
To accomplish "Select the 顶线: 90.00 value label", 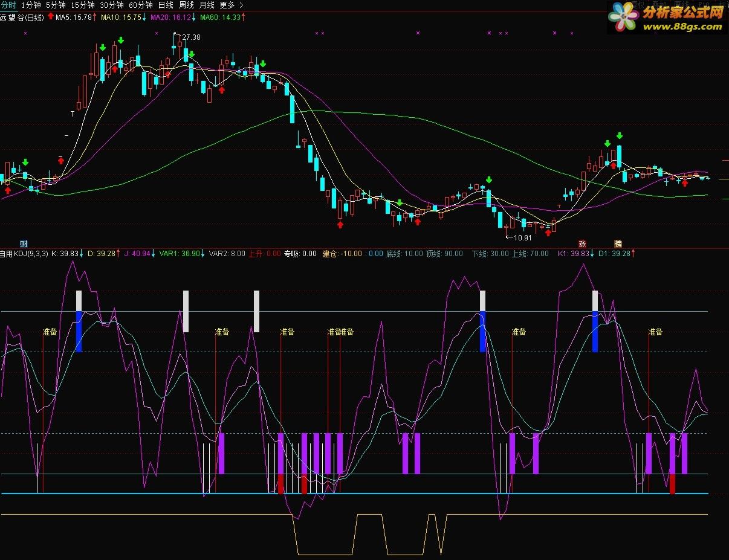I will (x=444, y=254).
